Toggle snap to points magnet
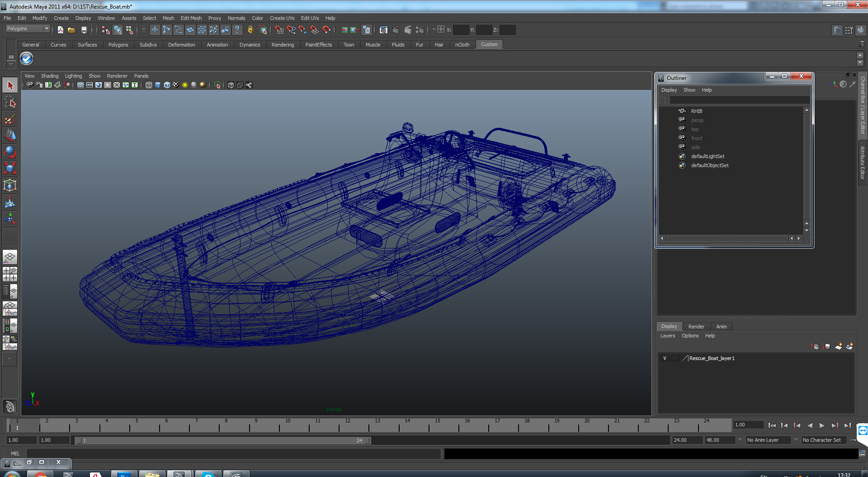This screenshot has width=868, height=477. 302,30
